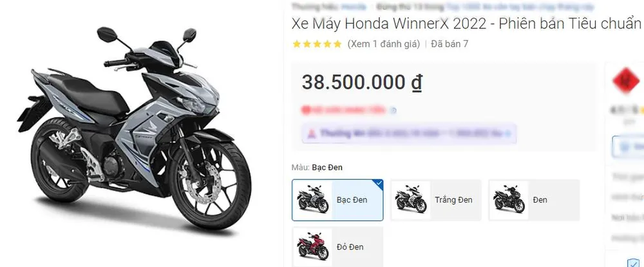Screen dimensions: 644x267
Task: Click the blurred brand link at top
Action: pos(353,6)
